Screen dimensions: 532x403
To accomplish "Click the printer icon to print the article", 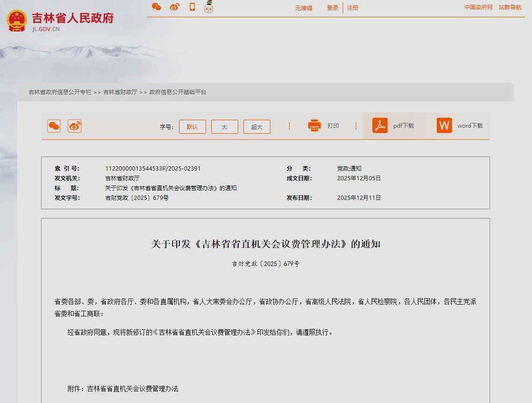I will (314, 125).
